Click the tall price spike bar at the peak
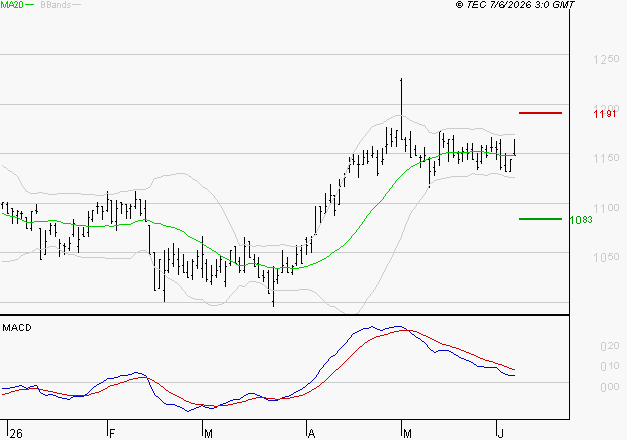This screenshot has width=627, height=440. coord(401,109)
